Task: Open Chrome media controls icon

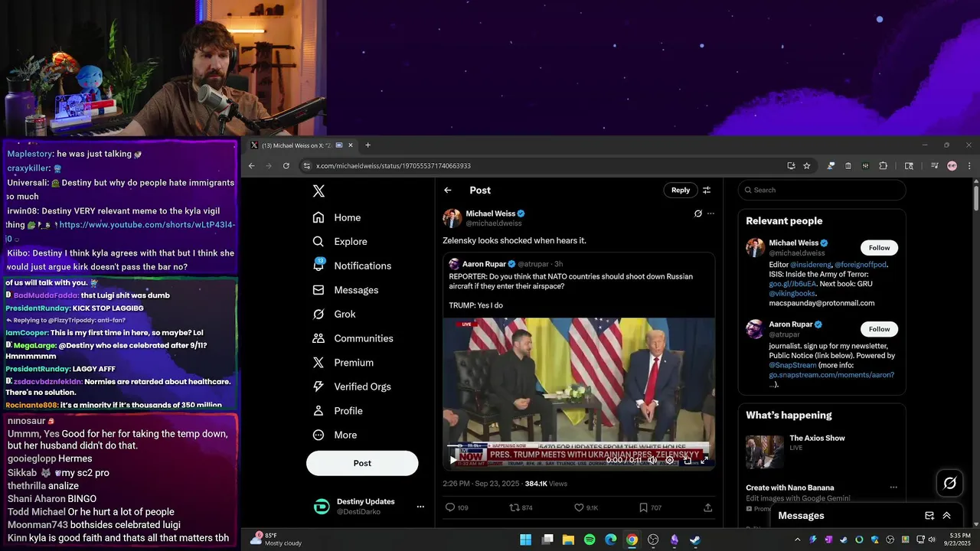Action: tap(935, 165)
